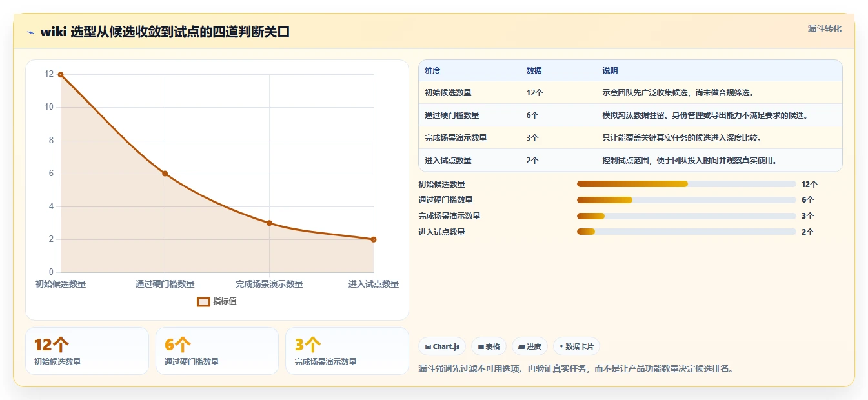
Task: Click the 12个 cell in the table
Action: (x=534, y=93)
